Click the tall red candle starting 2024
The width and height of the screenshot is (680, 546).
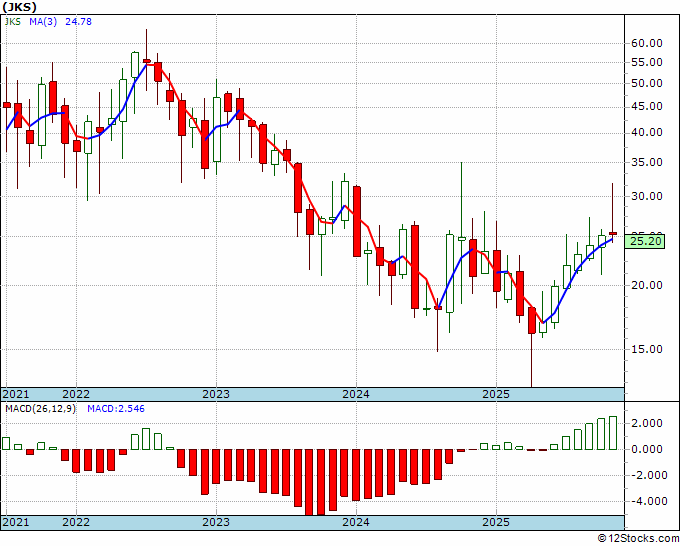pos(357,221)
